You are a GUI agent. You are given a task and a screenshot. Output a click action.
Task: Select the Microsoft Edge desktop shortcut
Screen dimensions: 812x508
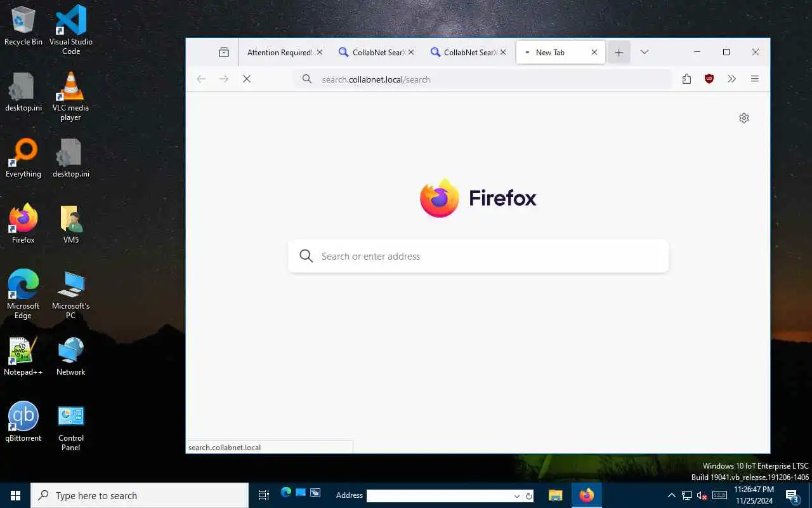tap(23, 294)
